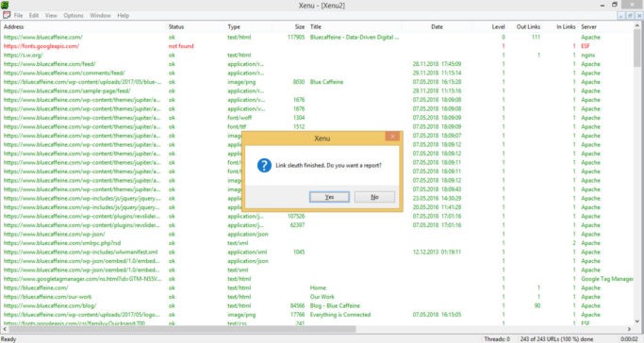The height and width of the screenshot is (343, 644).
Task: Click the horizontal scrollbar left arrow
Action: (x=5, y=329)
